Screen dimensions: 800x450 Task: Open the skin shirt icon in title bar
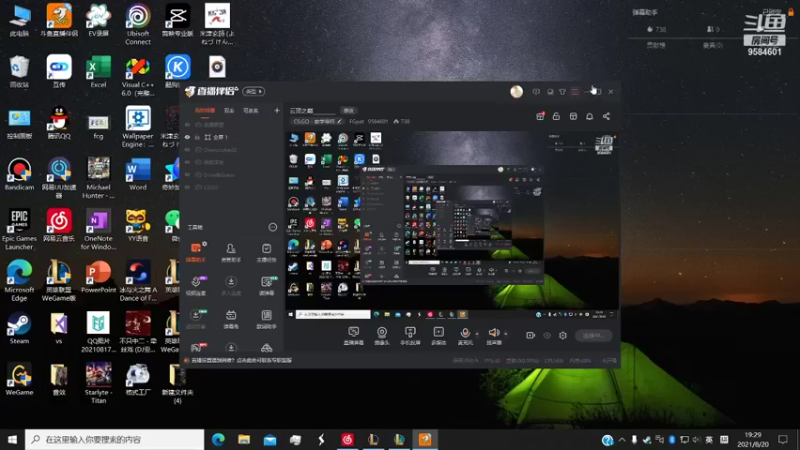562,92
